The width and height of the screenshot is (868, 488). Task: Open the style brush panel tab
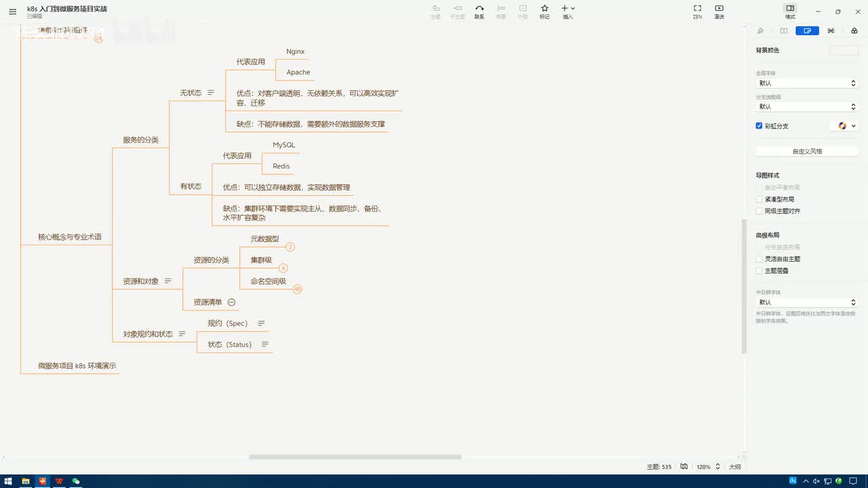(760, 31)
